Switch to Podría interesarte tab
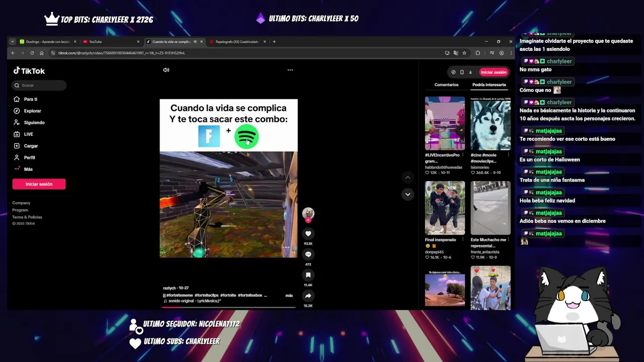The image size is (644, 362). [489, 85]
